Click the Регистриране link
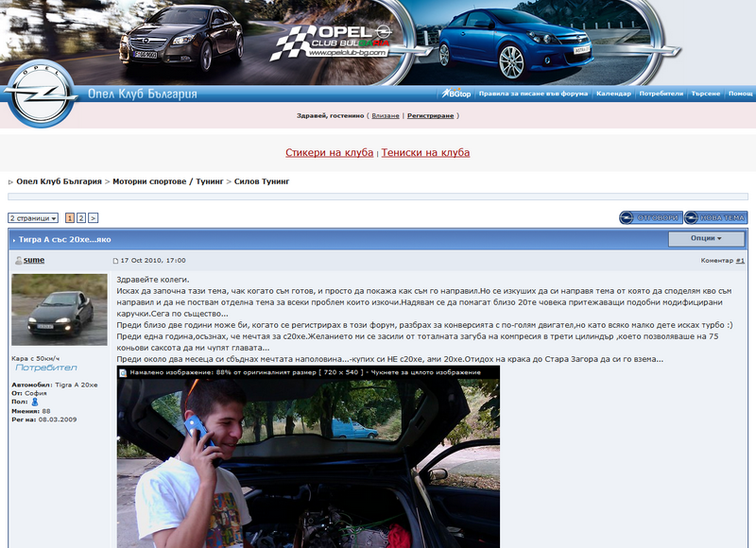756x548 pixels. 430,115
